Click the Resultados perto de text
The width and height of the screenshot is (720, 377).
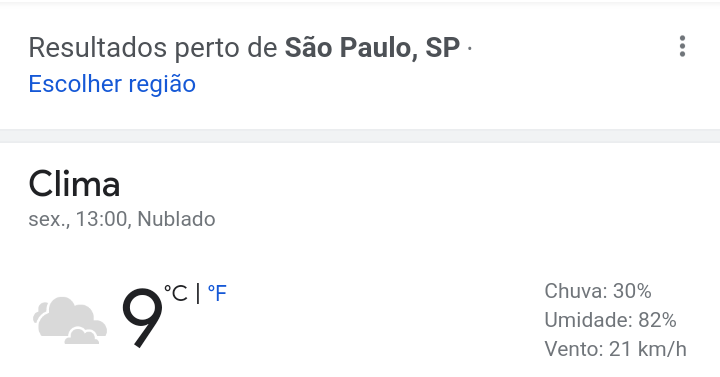point(153,48)
